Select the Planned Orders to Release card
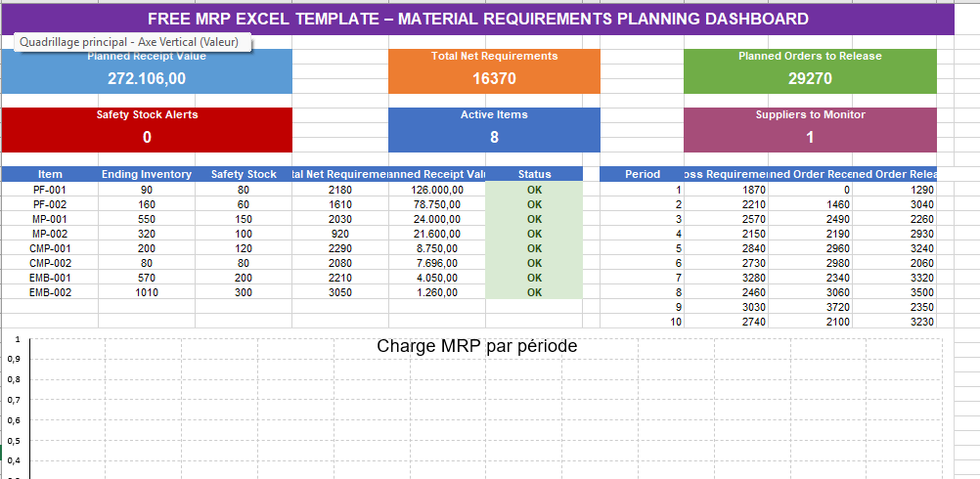Image resolution: width=980 pixels, height=479 pixels. 810,71
